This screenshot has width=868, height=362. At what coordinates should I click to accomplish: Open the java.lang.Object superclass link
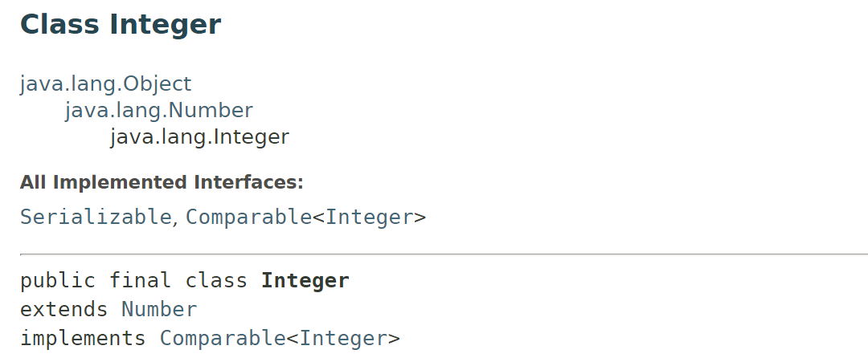coord(105,83)
